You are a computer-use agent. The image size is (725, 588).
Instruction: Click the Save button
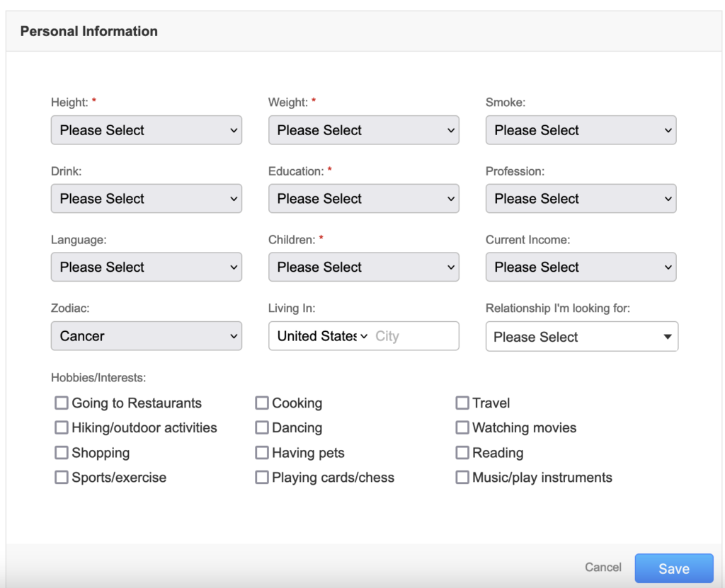pyautogui.click(x=674, y=568)
